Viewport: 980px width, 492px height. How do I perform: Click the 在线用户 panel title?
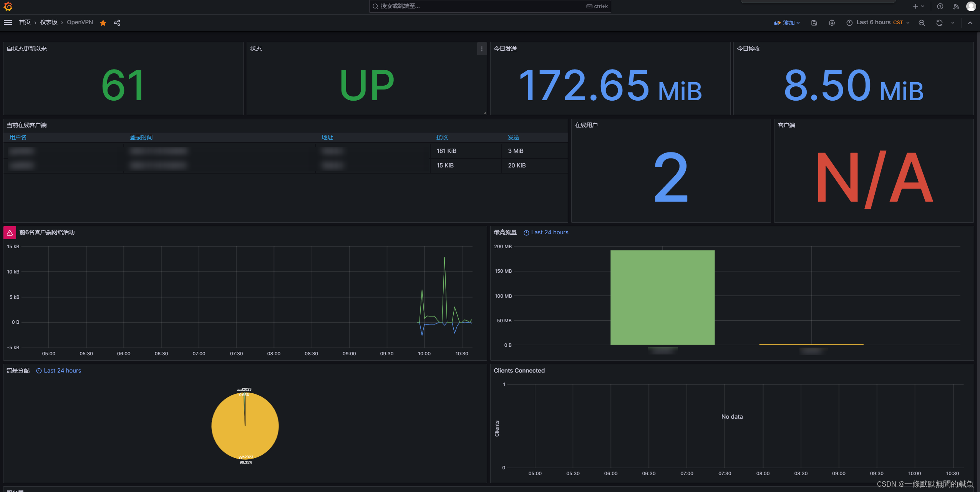586,125
